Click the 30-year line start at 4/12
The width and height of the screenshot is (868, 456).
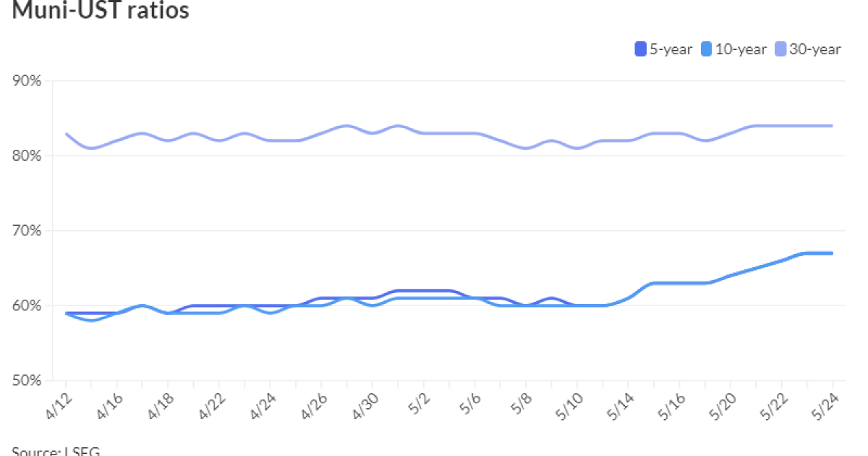67,134
